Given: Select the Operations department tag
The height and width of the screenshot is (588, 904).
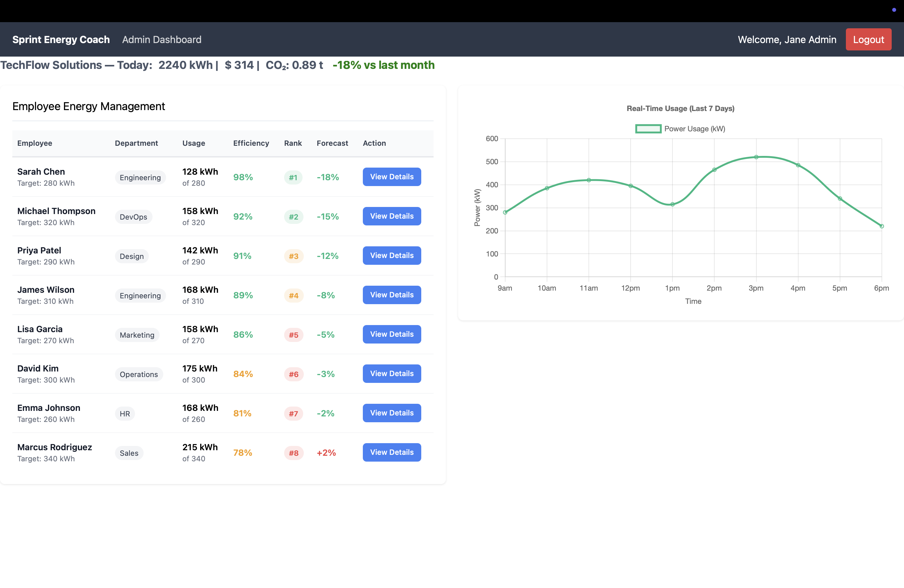Looking at the screenshot, I should [x=139, y=375].
